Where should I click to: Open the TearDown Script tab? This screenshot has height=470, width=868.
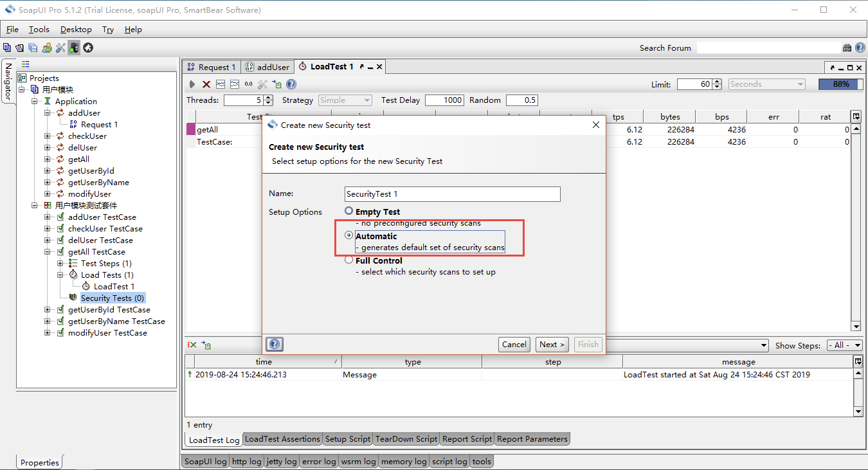[x=406, y=439]
